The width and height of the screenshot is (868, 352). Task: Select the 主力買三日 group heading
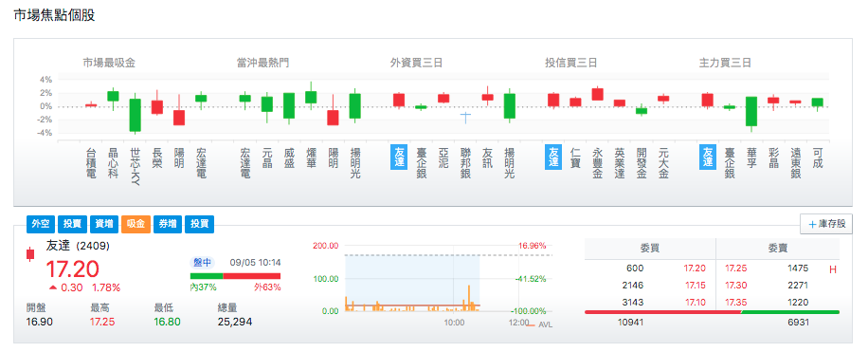725,64
